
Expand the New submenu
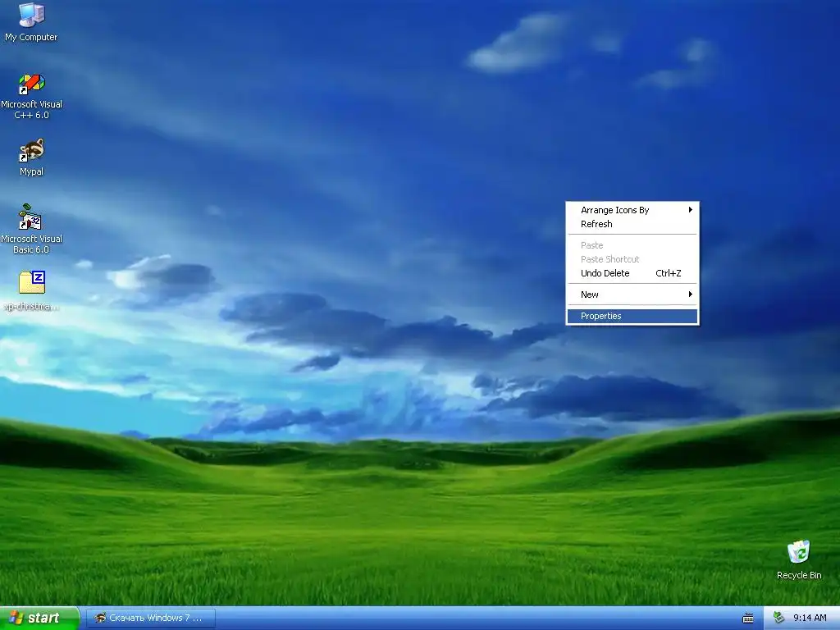632,294
